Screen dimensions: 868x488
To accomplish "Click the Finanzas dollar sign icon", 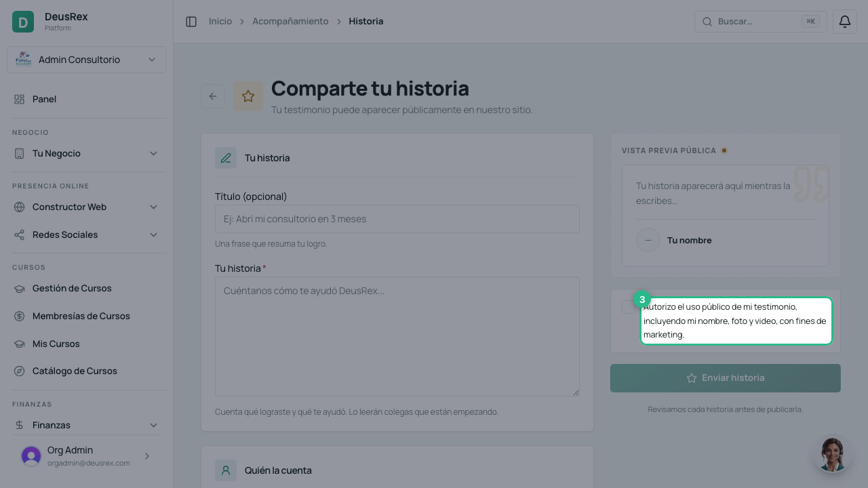I will [x=19, y=425].
